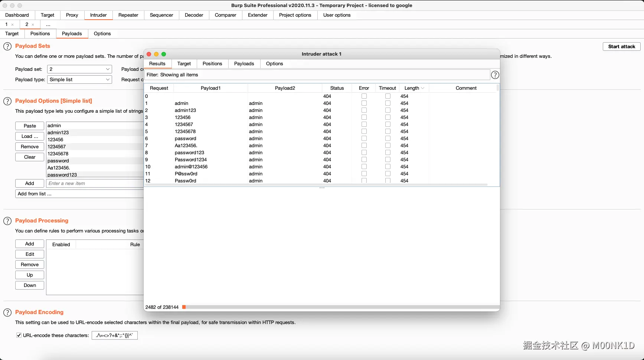Add a new Intruder tab with ellipsis
The height and width of the screenshot is (360, 644).
pyautogui.click(x=48, y=24)
